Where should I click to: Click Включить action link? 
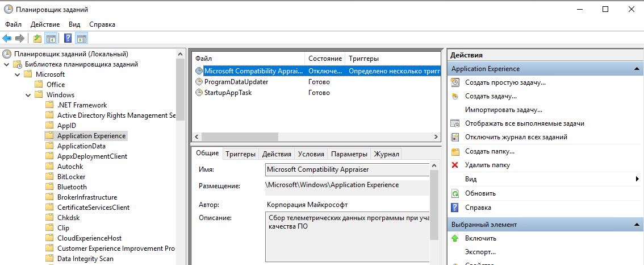click(x=481, y=238)
